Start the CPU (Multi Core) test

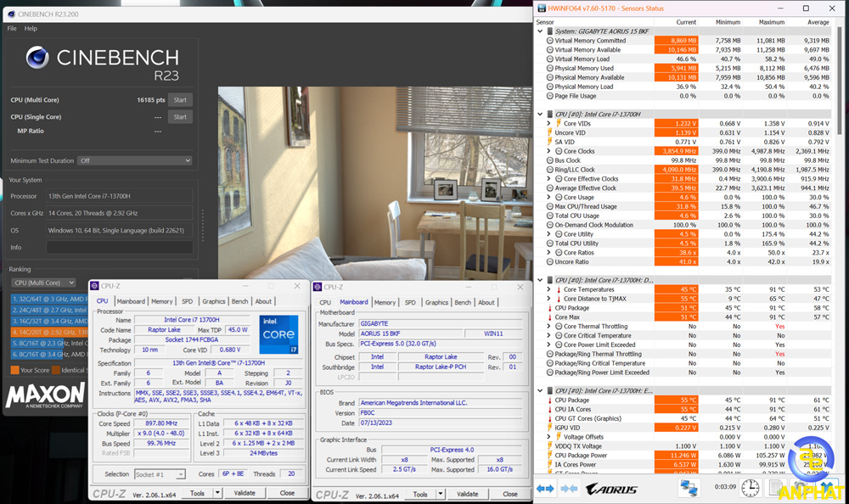[x=180, y=100]
